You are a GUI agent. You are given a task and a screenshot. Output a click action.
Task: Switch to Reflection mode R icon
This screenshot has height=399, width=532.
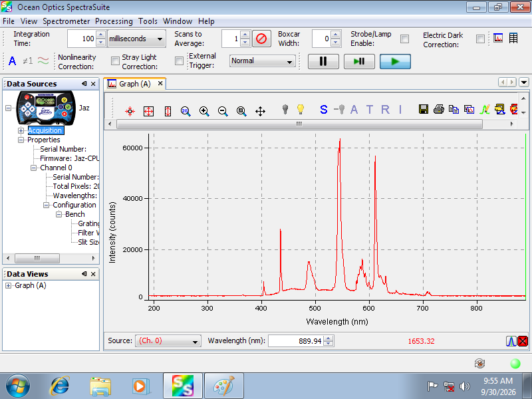tap(385, 109)
